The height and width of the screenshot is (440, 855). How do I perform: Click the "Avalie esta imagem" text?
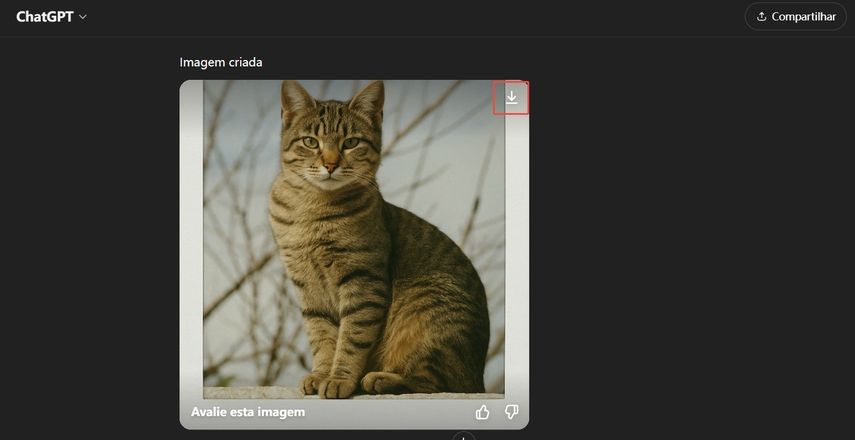[248, 412]
